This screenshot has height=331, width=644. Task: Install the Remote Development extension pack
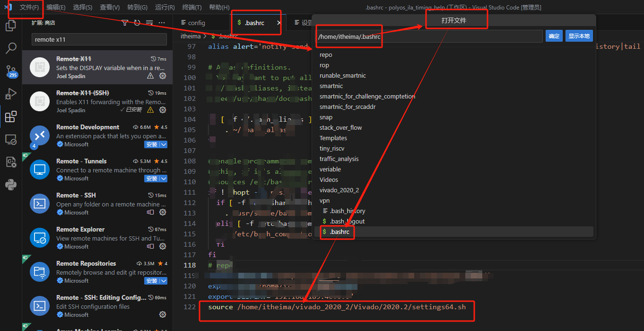[x=152, y=144]
